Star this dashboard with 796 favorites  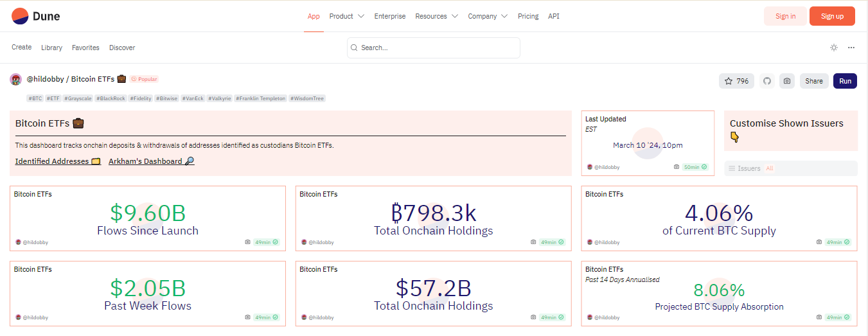(x=736, y=81)
